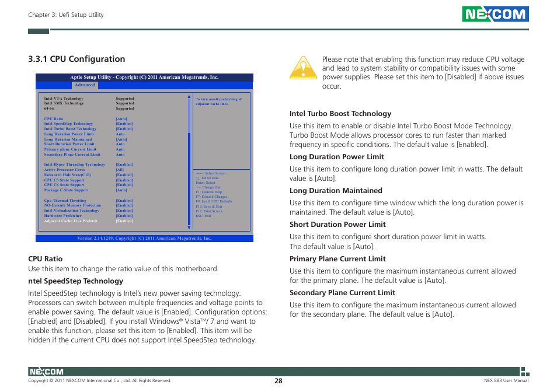
Task: Click the NEXCOM logo in the page header
Action: tap(495, 14)
